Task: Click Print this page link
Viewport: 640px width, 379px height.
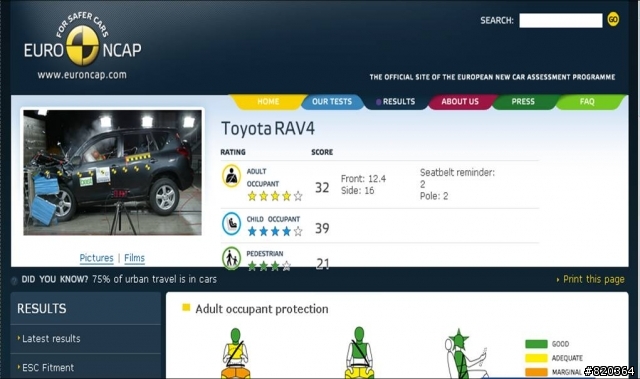Action: (593, 279)
